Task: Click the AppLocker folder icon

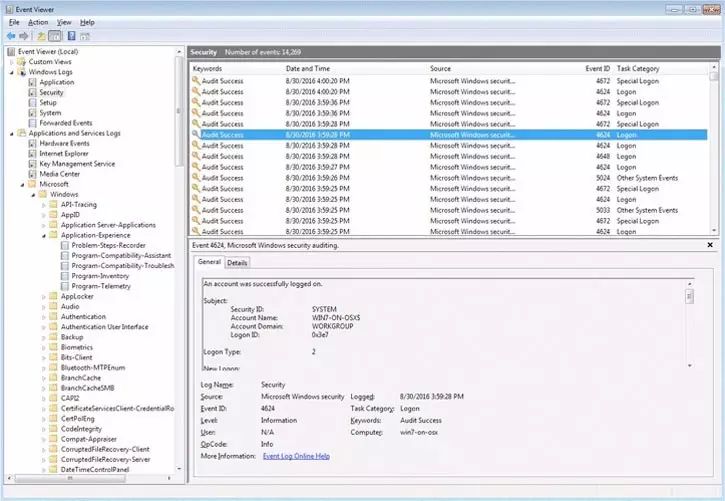Action: (x=53, y=296)
